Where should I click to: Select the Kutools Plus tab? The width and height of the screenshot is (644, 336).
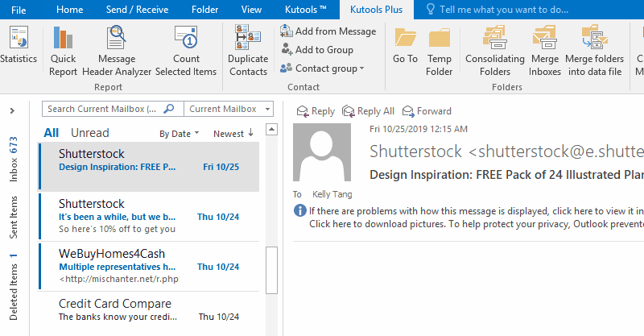pos(376,10)
